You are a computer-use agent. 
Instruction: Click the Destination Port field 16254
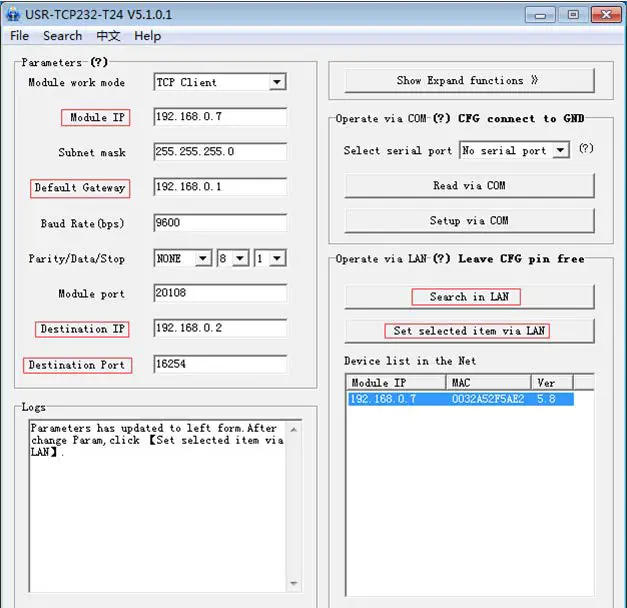[x=220, y=364]
